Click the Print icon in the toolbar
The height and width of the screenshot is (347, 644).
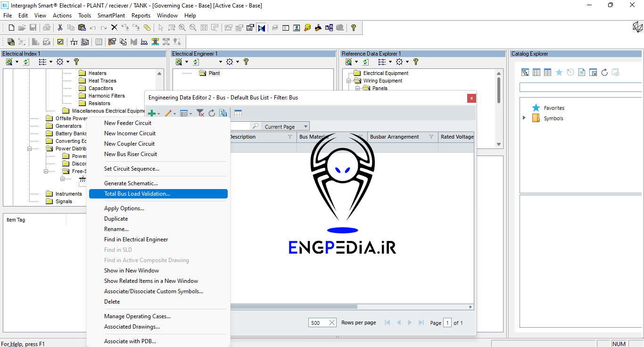[x=47, y=28]
